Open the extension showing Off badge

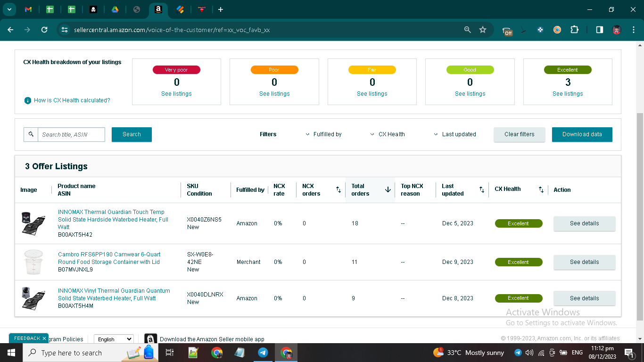click(x=507, y=31)
